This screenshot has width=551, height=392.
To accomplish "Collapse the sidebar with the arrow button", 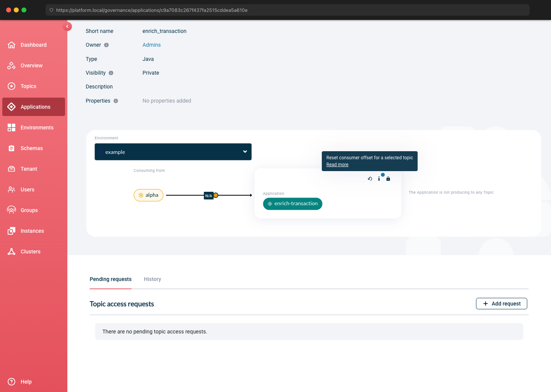I will [x=67, y=26].
